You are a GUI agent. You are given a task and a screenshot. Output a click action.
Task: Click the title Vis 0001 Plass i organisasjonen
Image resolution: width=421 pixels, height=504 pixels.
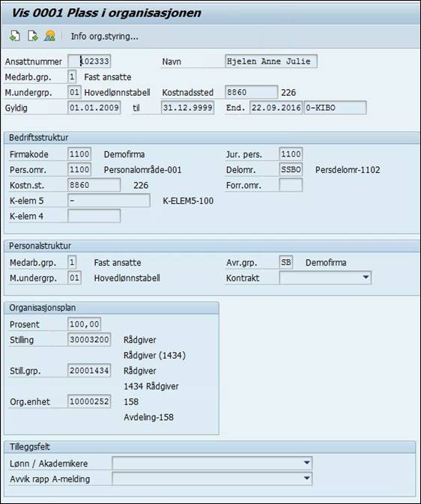[106, 13]
